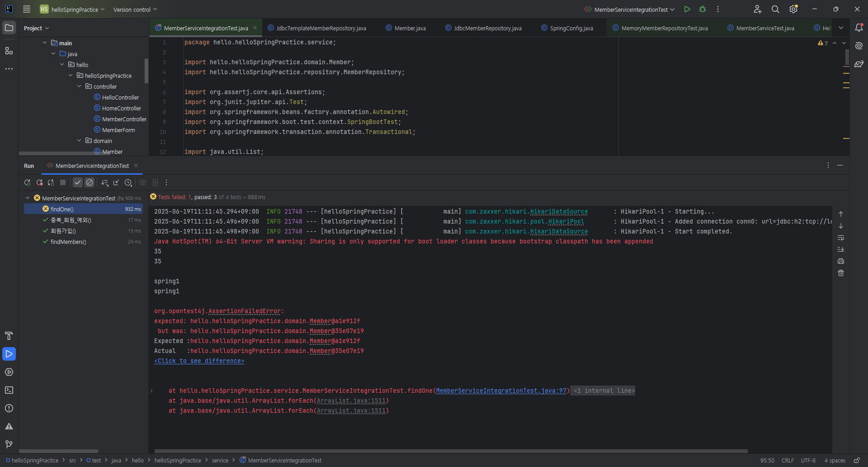Clear all console output with trash icon
Image resolution: width=868 pixels, height=467 pixels.
[x=841, y=273]
